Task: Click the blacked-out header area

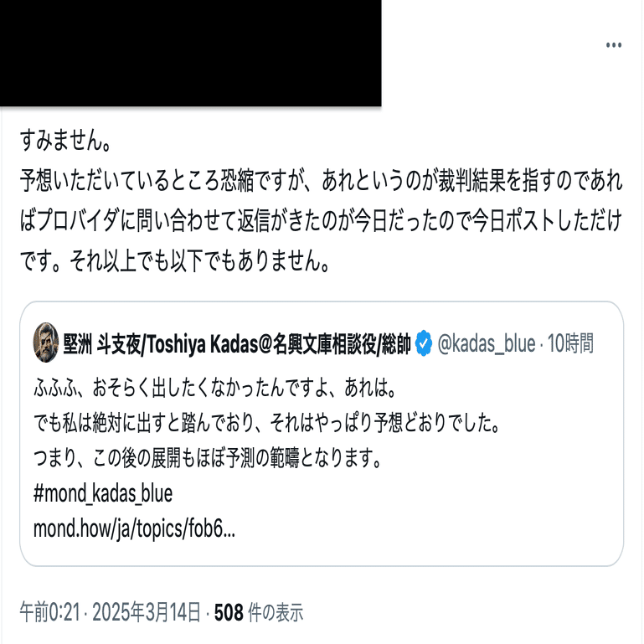Action: click(191, 53)
